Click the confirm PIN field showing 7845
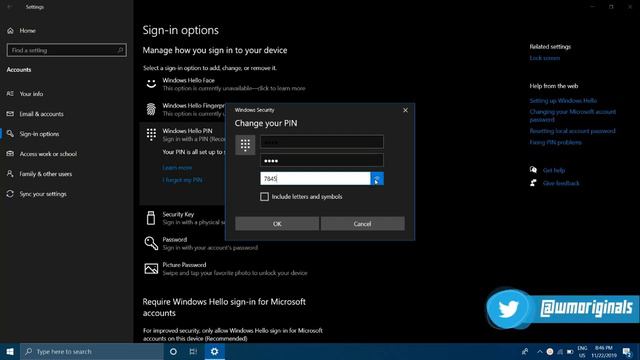This screenshot has width=640, height=360. (x=315, y=178)
